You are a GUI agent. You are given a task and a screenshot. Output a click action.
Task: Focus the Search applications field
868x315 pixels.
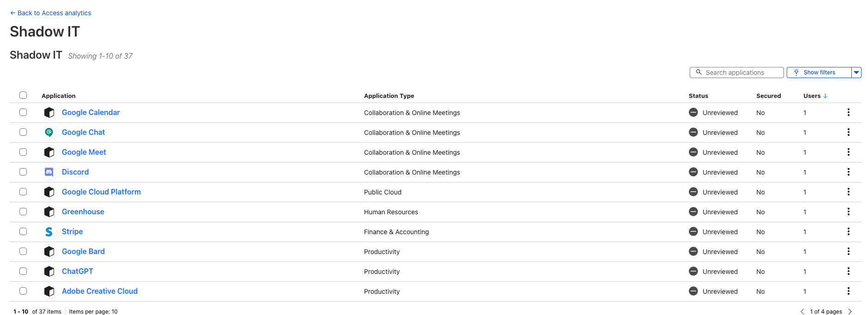point(737,73)
